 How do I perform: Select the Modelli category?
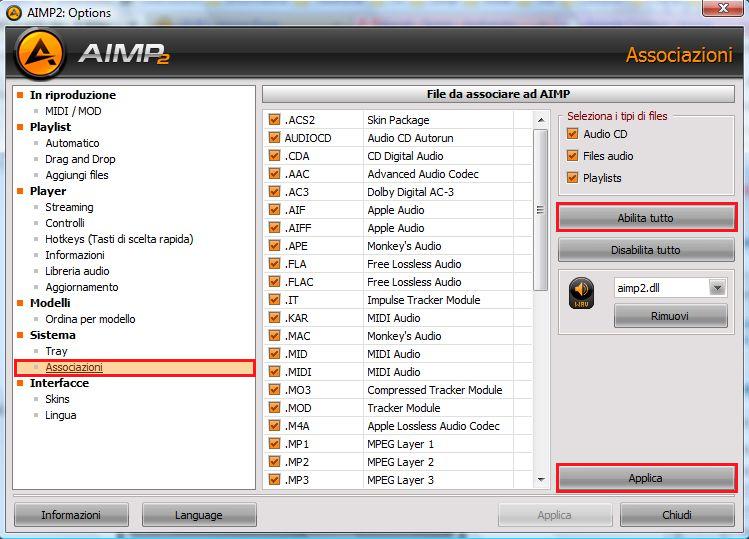pos(50,303)
